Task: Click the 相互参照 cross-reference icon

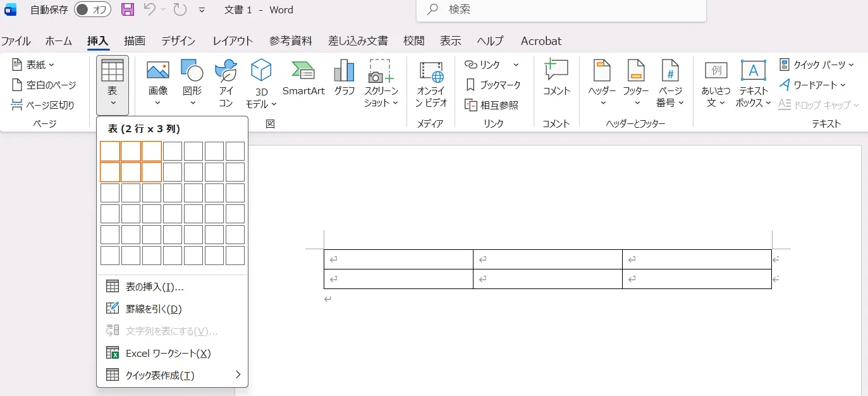Action: tap(471, 105)
